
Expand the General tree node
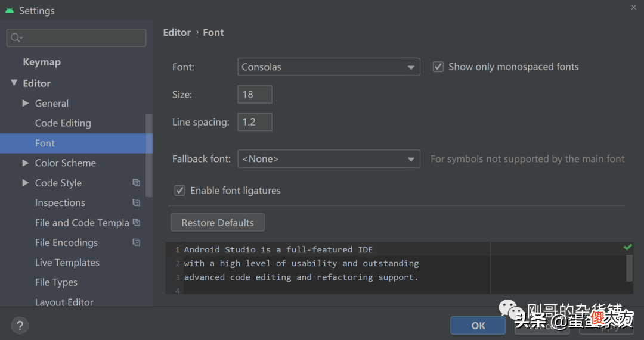click(26, 103)
